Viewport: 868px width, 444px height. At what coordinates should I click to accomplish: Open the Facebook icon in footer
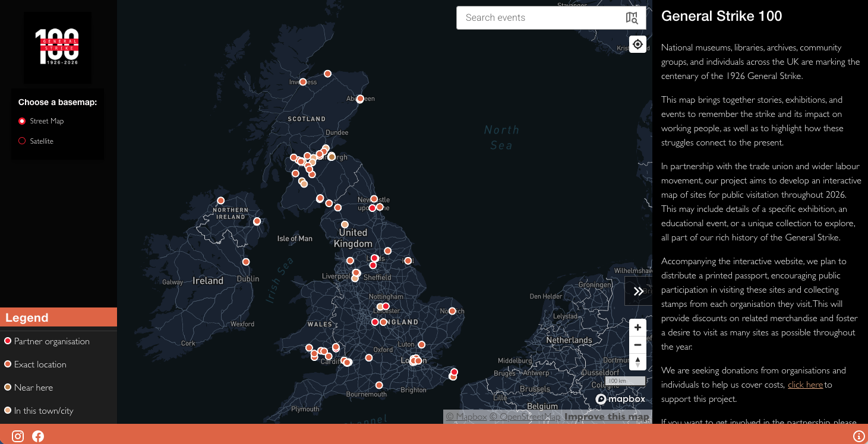[38, 436]
